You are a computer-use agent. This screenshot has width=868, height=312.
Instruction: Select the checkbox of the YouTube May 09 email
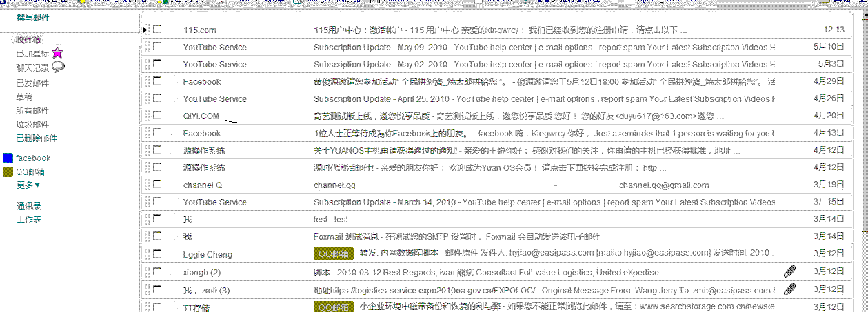157,47
